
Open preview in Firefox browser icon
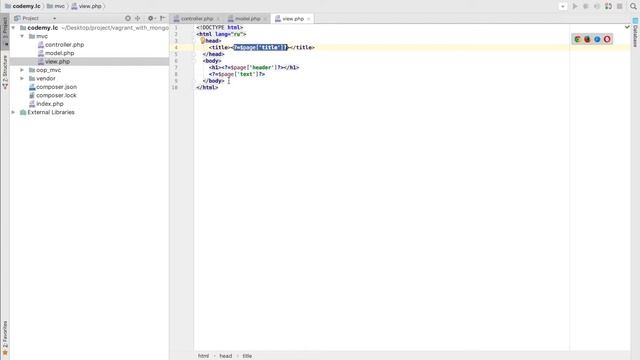click(587, 39)
